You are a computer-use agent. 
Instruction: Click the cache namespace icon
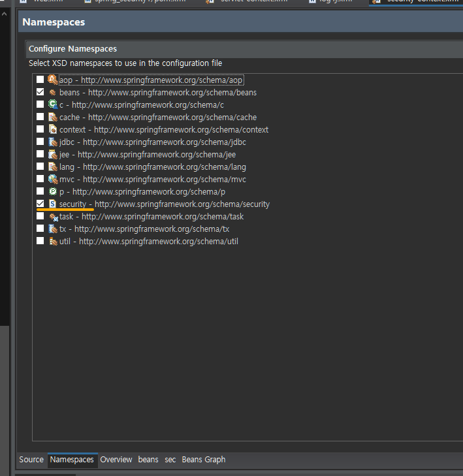[x=53, y=117]
